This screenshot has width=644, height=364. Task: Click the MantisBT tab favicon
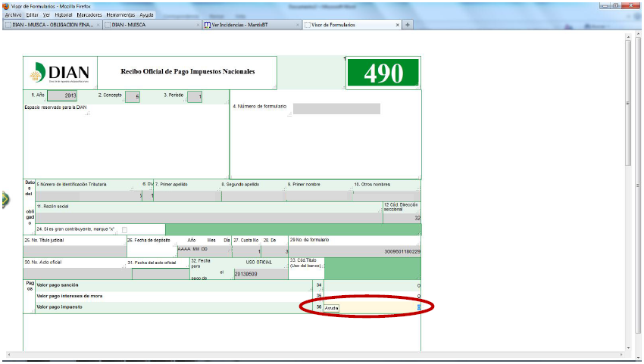click(x=208, y=25)
